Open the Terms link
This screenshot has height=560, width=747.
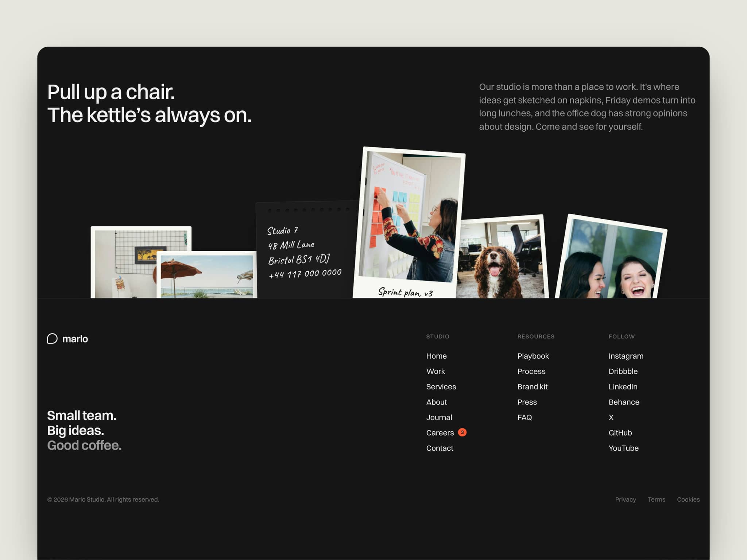(656, 499)
